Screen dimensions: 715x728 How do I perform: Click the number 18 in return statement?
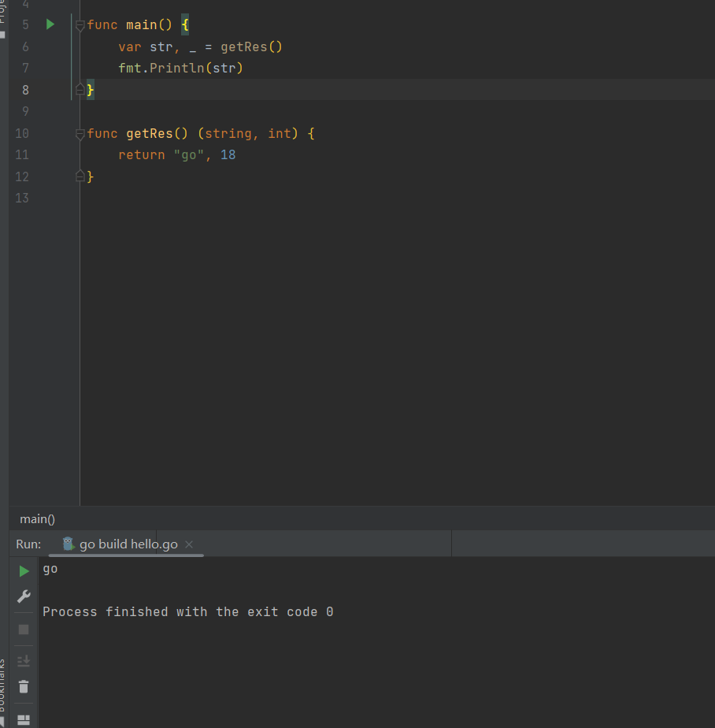pos(228,155)
